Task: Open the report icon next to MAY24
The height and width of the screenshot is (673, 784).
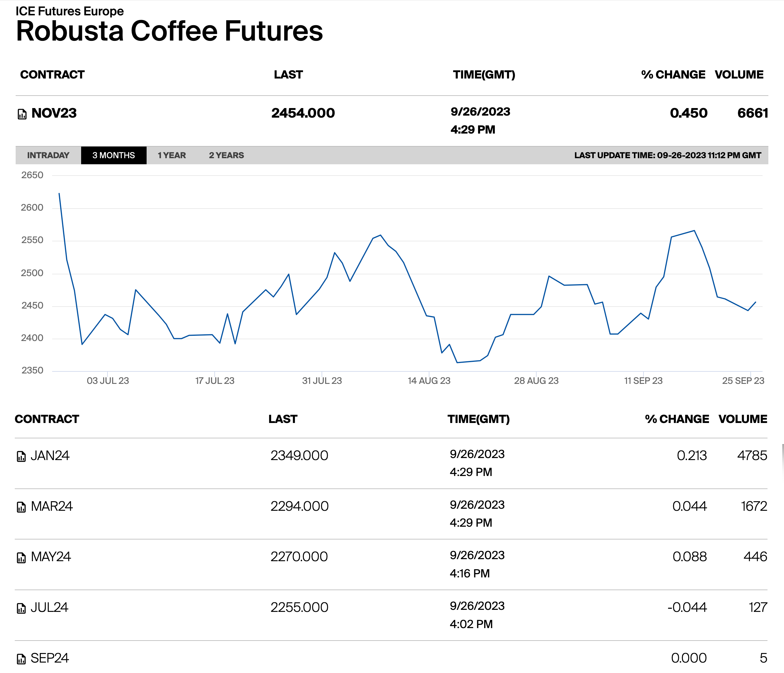Action: [x=21, y=558]
